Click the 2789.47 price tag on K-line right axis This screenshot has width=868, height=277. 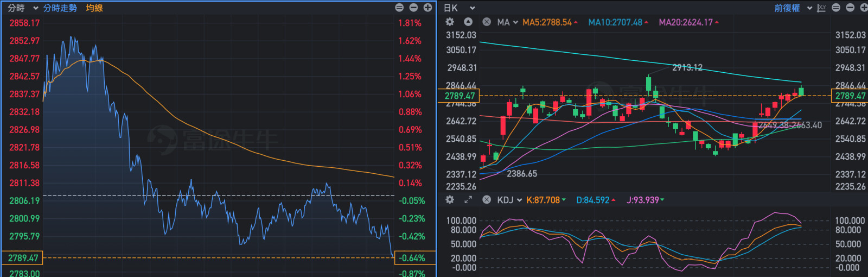pyautogui.click(x=850, y=96)
